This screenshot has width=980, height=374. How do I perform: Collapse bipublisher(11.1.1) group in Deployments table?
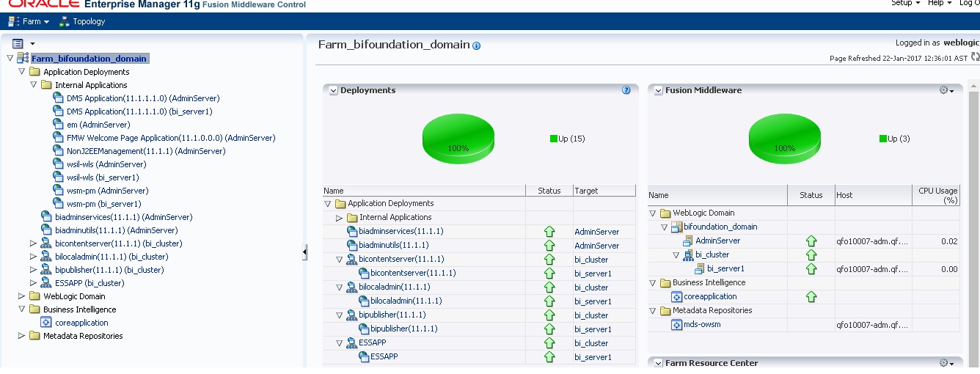340,315
